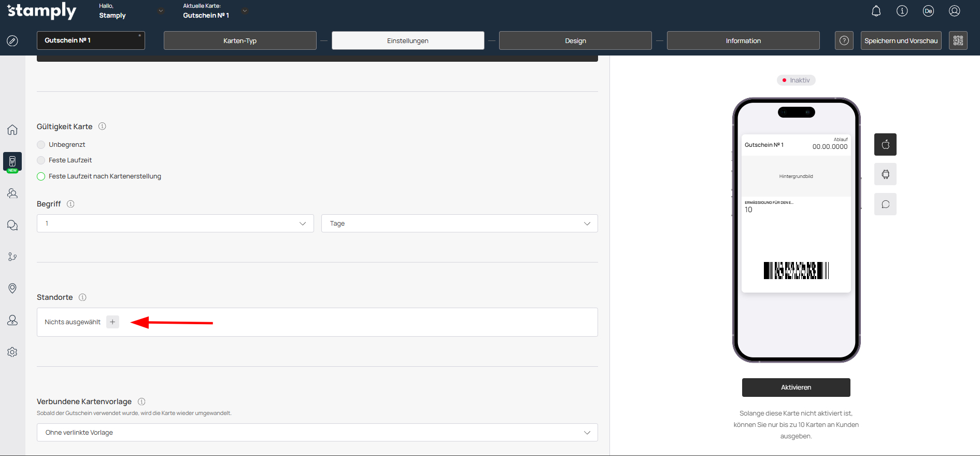Image resolution: width=980 pixels, height=456 pixels.
Task: Select the Unbegrenzt radio option
Action: (x=41, y=145)
